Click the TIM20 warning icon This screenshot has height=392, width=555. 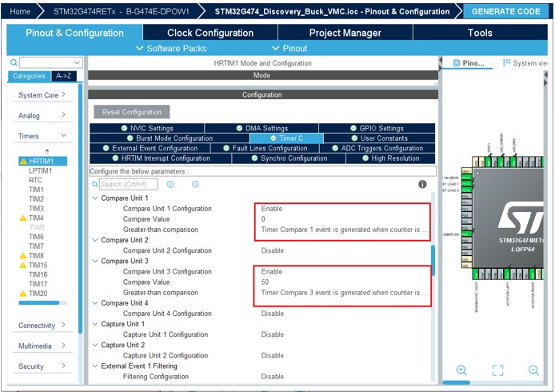(x=23, y=294)
